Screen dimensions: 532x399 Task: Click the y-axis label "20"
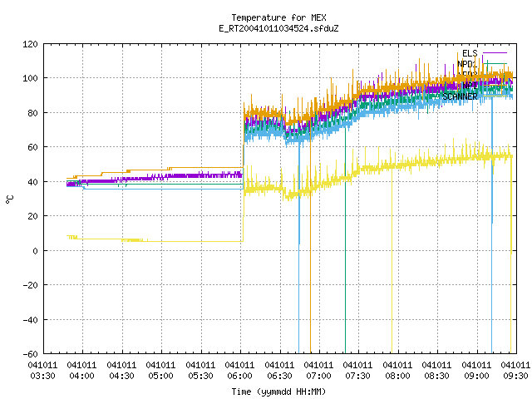pos(32,216)
